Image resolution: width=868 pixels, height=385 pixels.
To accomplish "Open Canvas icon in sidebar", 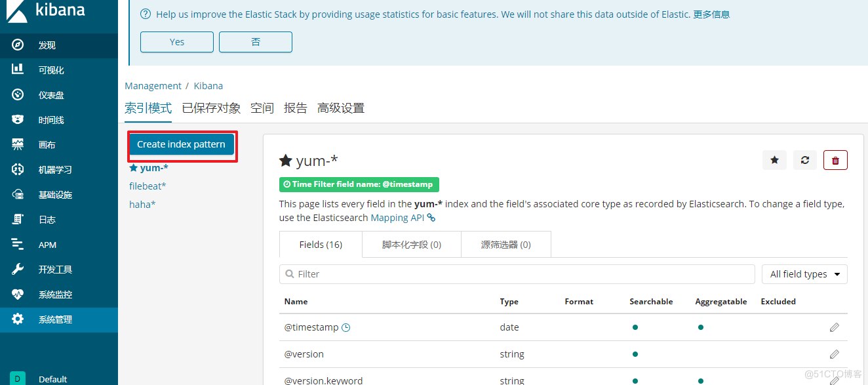I will tap(18, 144).
